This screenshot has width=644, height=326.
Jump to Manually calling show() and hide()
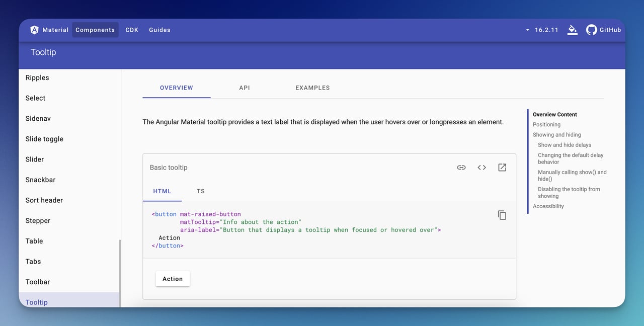coord(572,176)
